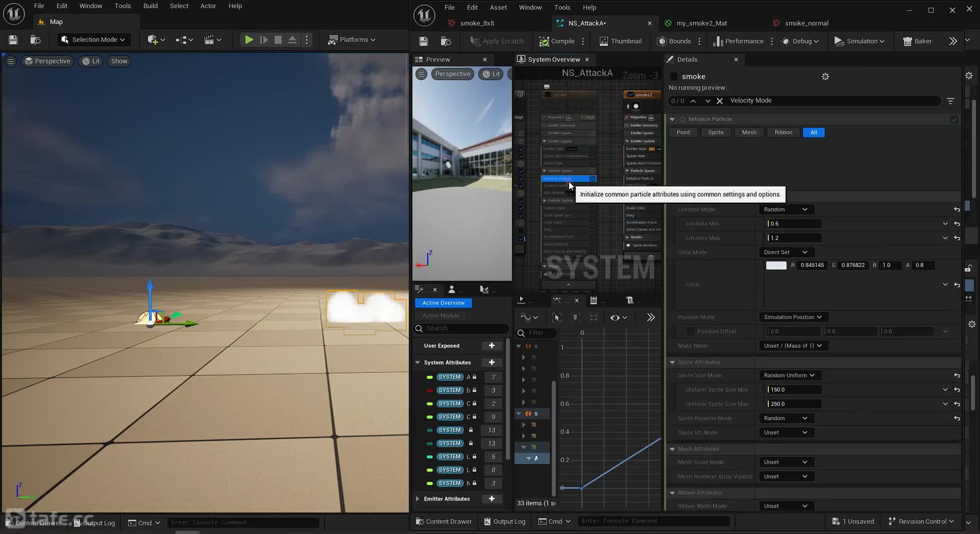Expand the Emitter Attributes section

pos(417,499)
